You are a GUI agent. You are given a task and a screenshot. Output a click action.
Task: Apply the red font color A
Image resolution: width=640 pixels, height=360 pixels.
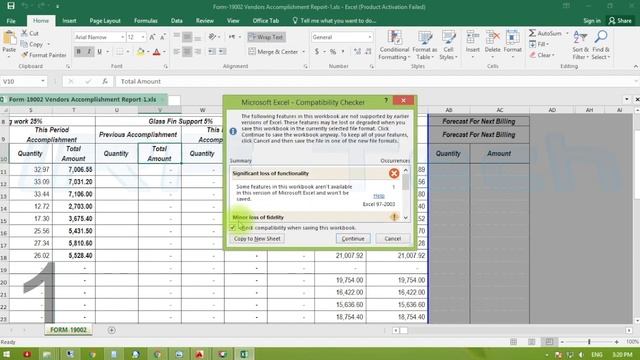(x=156, y=52)
